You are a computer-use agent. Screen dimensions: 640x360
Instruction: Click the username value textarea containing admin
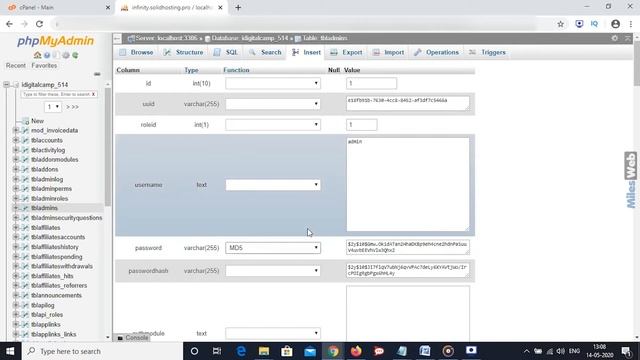point(408,184)
